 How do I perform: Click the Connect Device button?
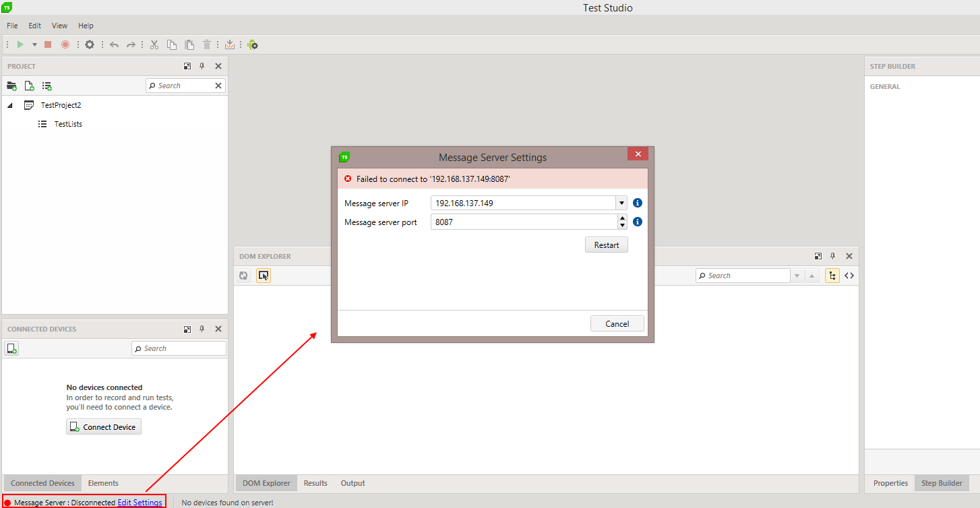coord(104,427)
